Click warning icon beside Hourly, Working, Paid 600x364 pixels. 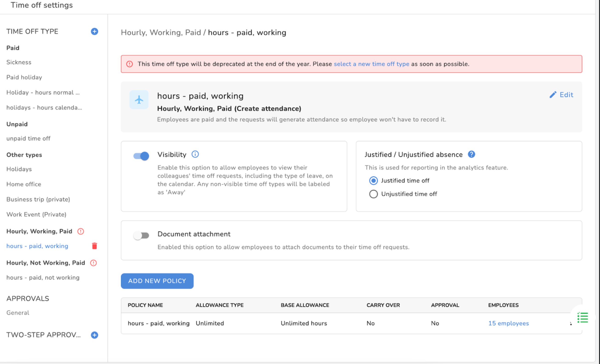pyautogui.click(x=81, y=231)
